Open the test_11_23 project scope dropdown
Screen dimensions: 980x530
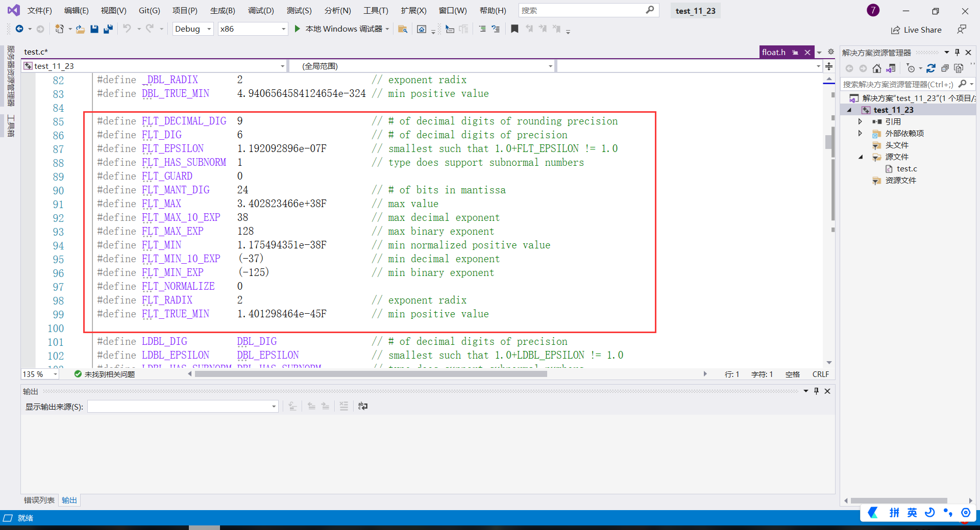click(x=154, y=66)
